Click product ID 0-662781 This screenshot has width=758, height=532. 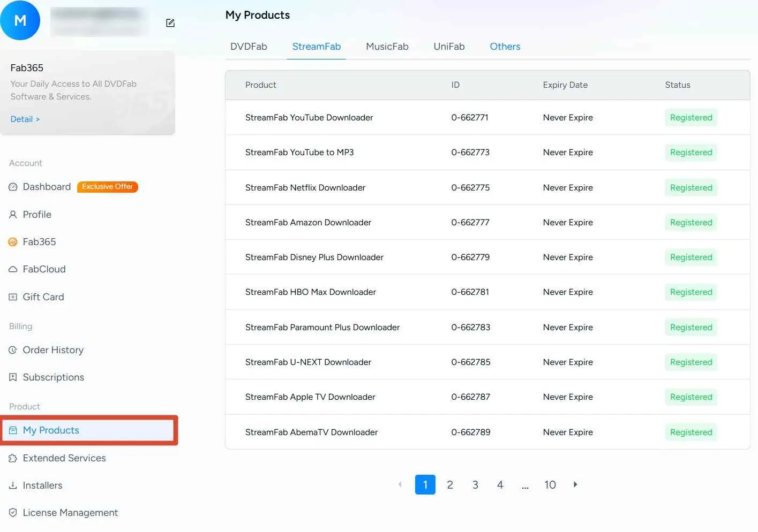pyautogui.click(x=470, y=292)
